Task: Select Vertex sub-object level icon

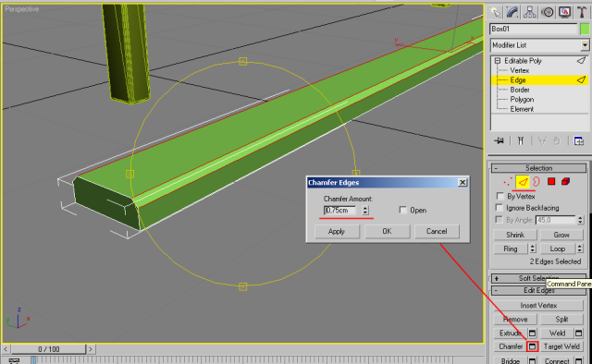Action: [508, 182]
